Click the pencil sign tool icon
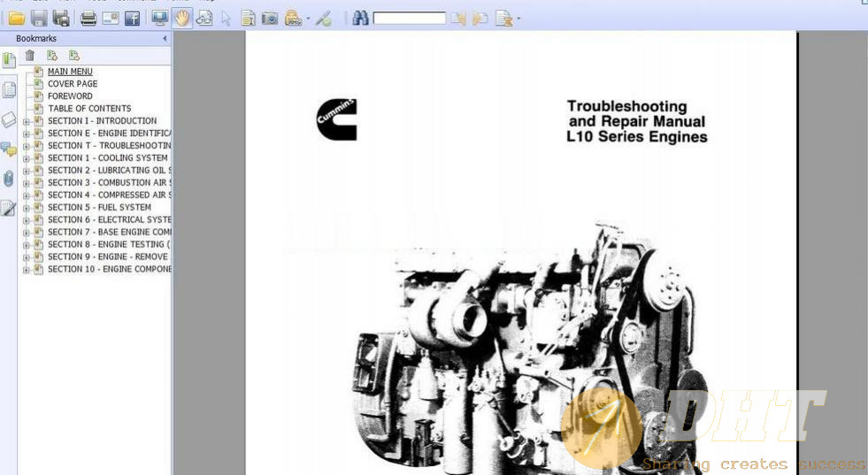Screen dimensions: 868x475 pyautogui.click(x=324, y=19)
